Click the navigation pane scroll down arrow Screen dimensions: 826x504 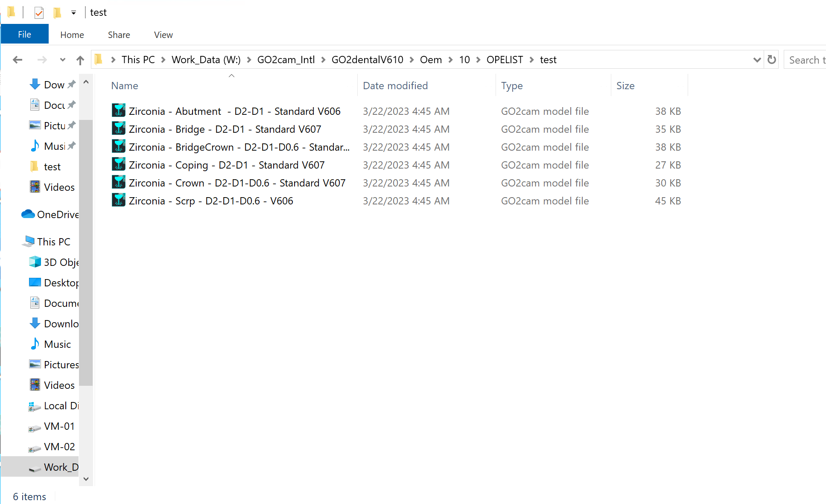pyautogui.click(x=86, y=479)
